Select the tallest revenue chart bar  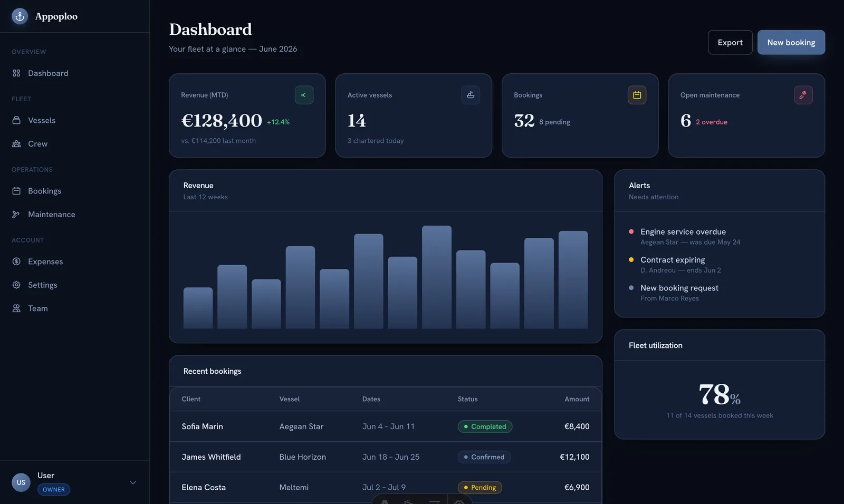click(437, 277)
